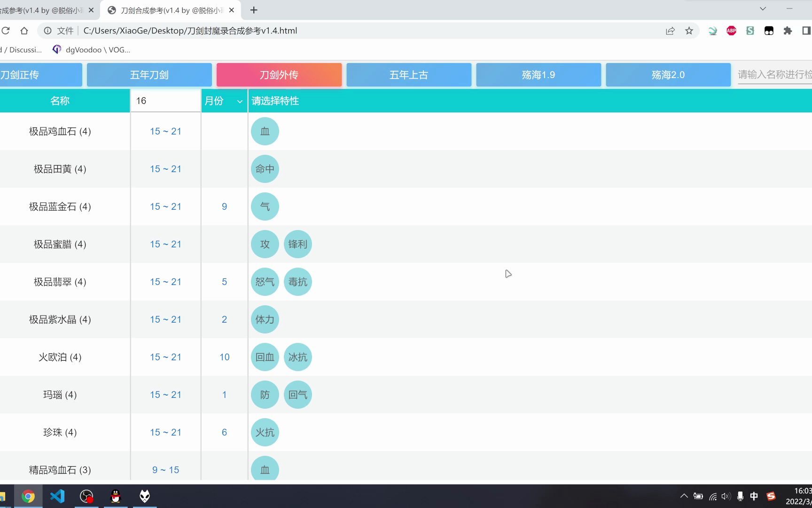Select the 火欧泊 (4) row name
Image resolution: width=812 pixels, height=508 pixels.
pos(60,357)
